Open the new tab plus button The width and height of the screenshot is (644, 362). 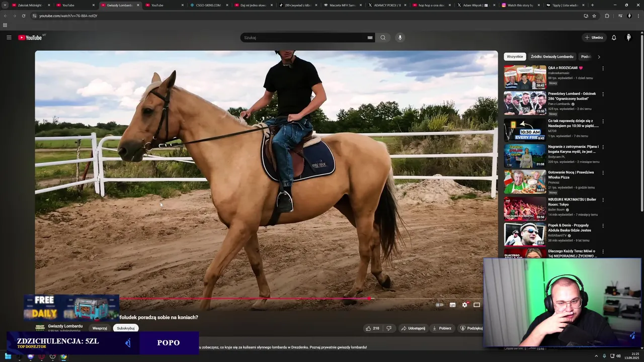pos(592,5)
